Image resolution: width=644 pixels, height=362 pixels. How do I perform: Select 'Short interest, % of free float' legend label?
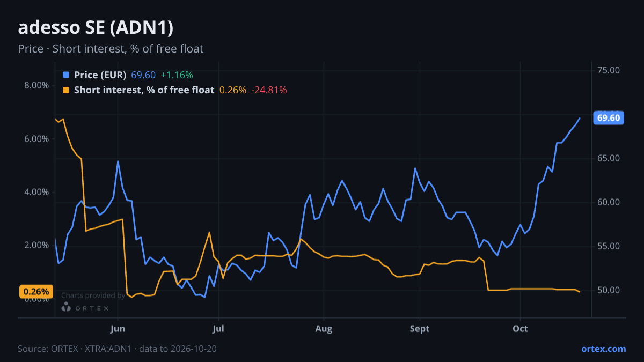pos(144,90)
